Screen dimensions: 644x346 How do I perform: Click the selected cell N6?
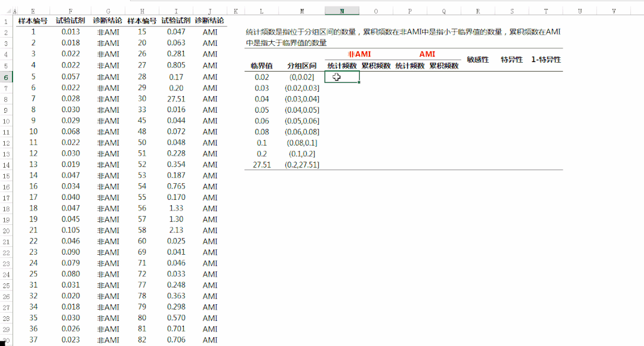pos(341,77)
